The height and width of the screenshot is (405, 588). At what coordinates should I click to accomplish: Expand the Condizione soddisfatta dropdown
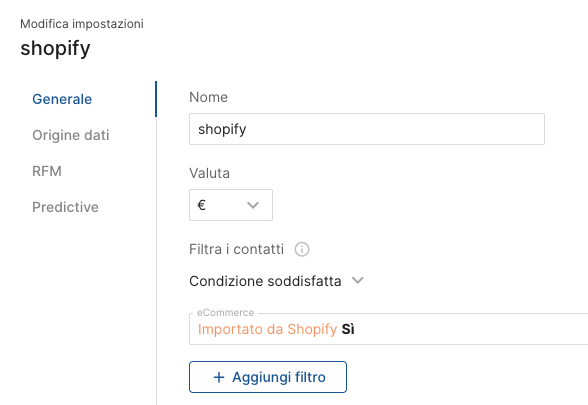tap(276, 281)
